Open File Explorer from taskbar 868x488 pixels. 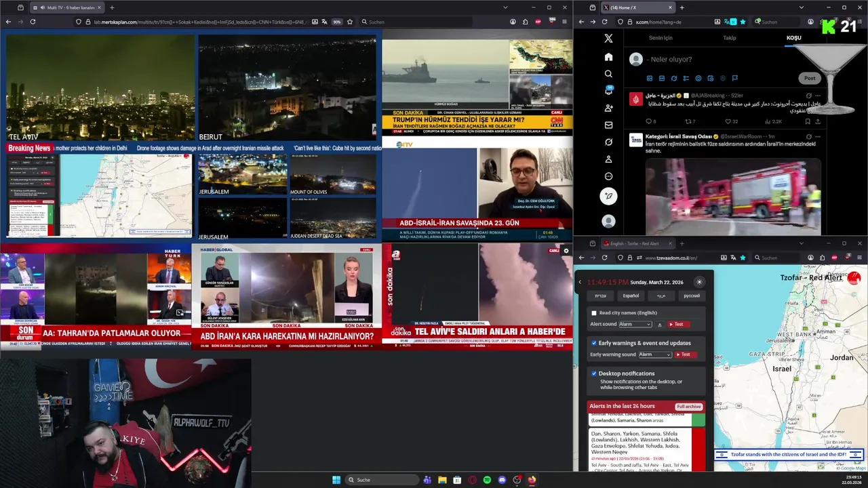[x=442, y=480]
